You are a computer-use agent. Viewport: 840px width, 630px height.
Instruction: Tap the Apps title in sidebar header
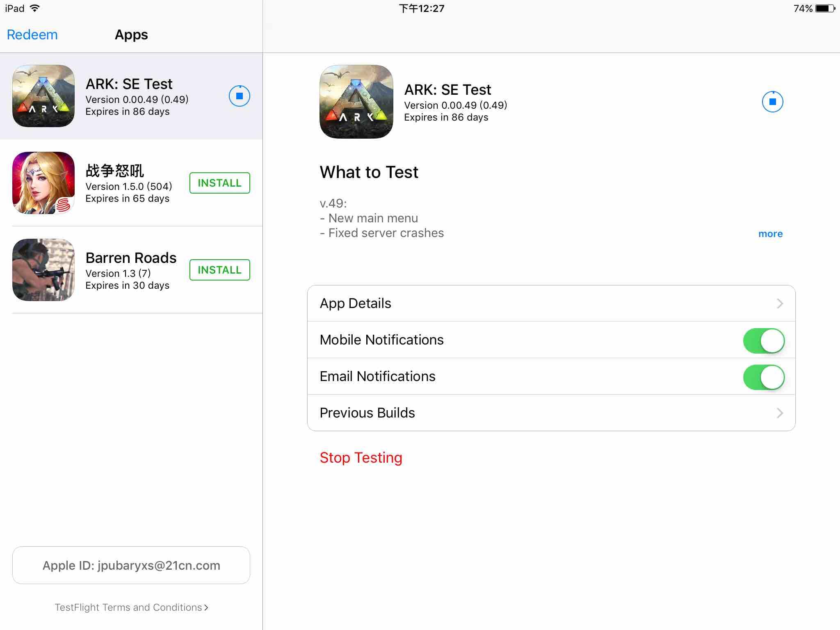point(131,34)
